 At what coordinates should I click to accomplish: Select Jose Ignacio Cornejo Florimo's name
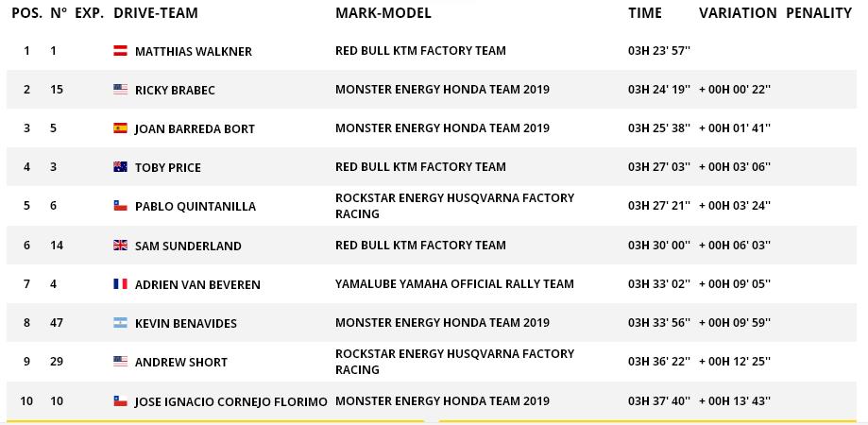coord(231,401)
